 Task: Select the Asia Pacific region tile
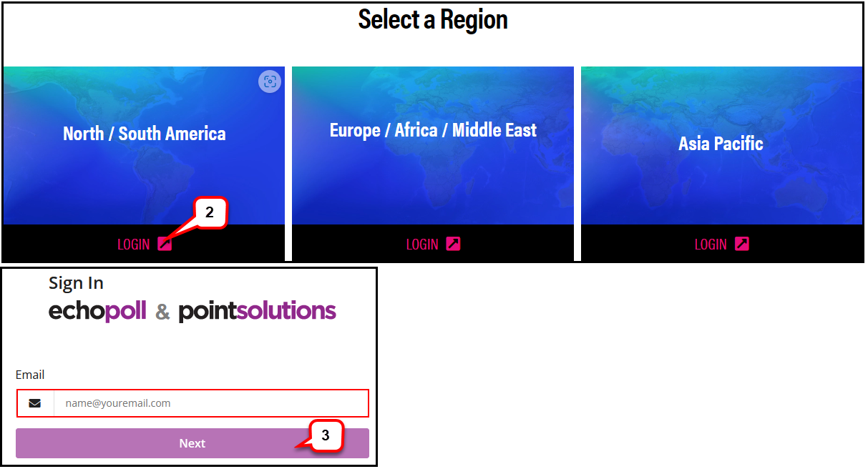coord(721,146)
